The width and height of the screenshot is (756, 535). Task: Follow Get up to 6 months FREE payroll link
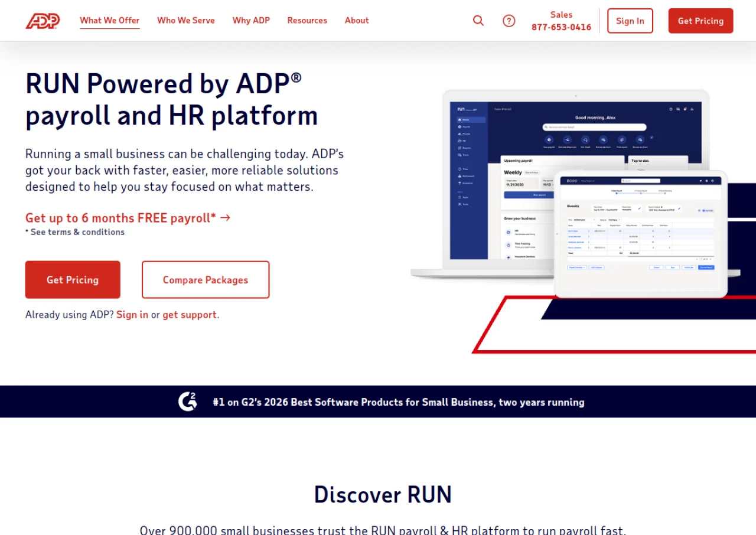point(128,218)
